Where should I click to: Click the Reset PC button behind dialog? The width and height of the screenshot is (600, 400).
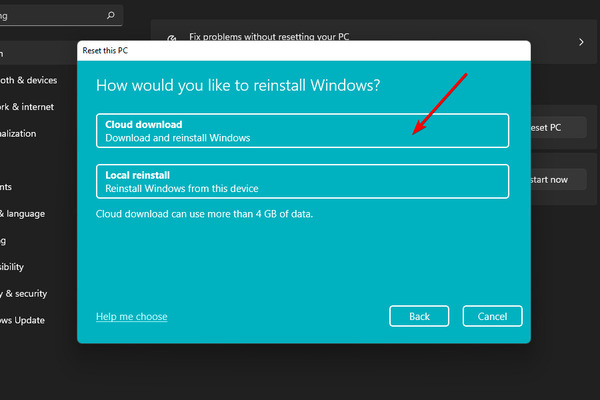point(559,127)
